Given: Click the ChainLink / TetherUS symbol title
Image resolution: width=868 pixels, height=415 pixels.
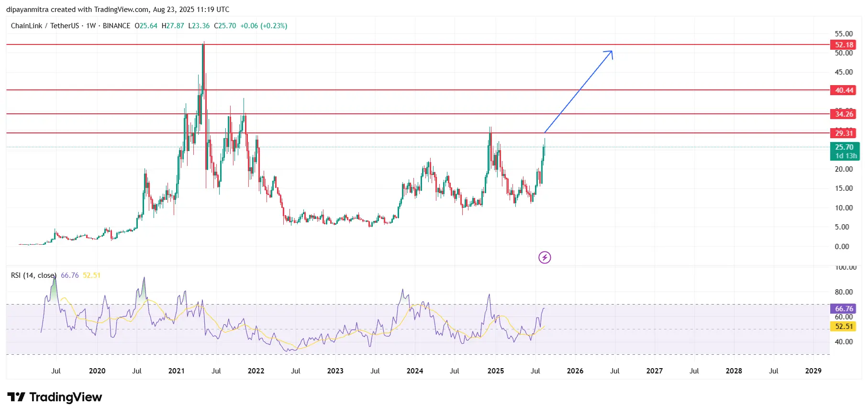Looking at the screenshot, I should (x=45, y=26).
